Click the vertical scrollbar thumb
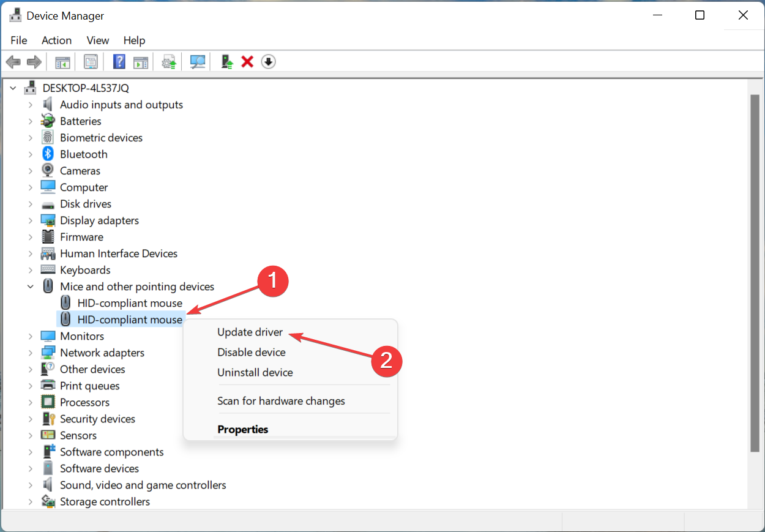 [x=755, y=273]
